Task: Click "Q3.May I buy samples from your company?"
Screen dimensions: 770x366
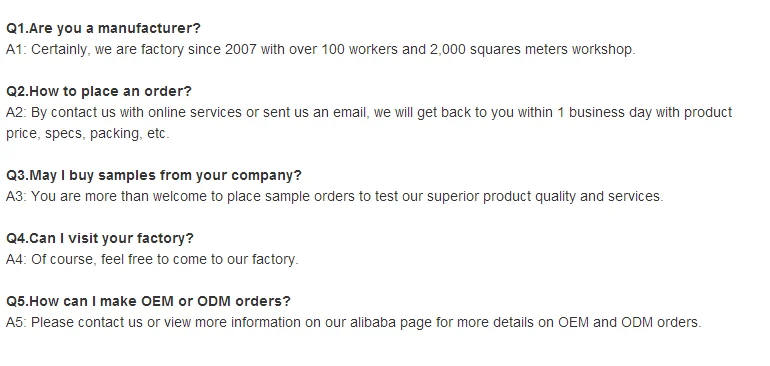Action: point(154,175)
